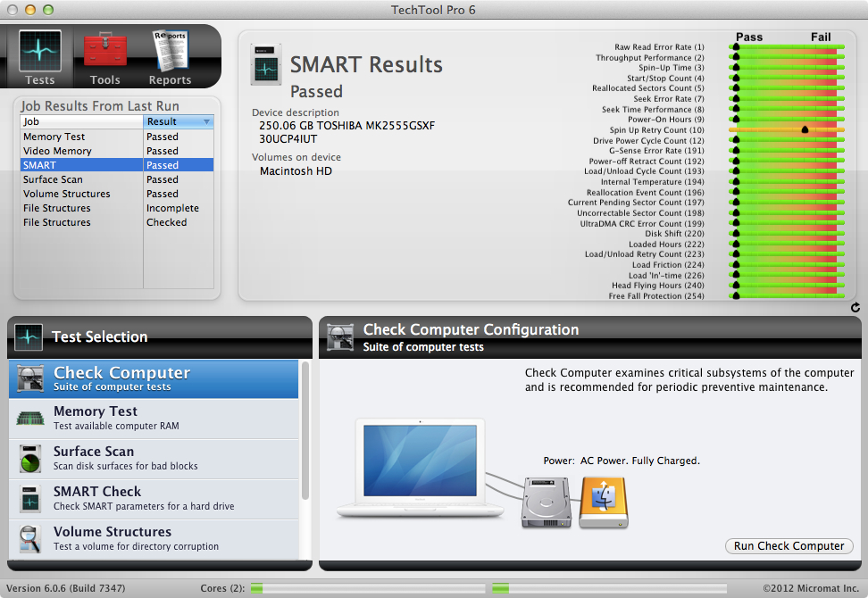Click the Throughput Performance (2) label

650,57
